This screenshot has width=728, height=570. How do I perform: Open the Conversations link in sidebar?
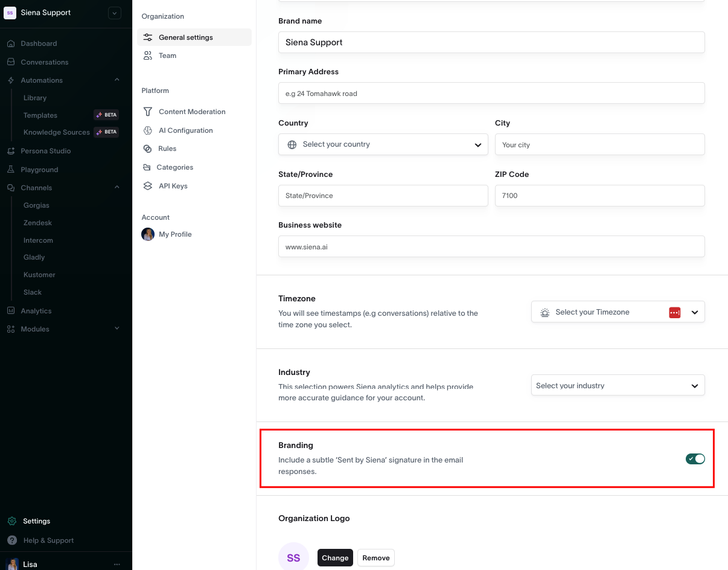click(45, 62)
